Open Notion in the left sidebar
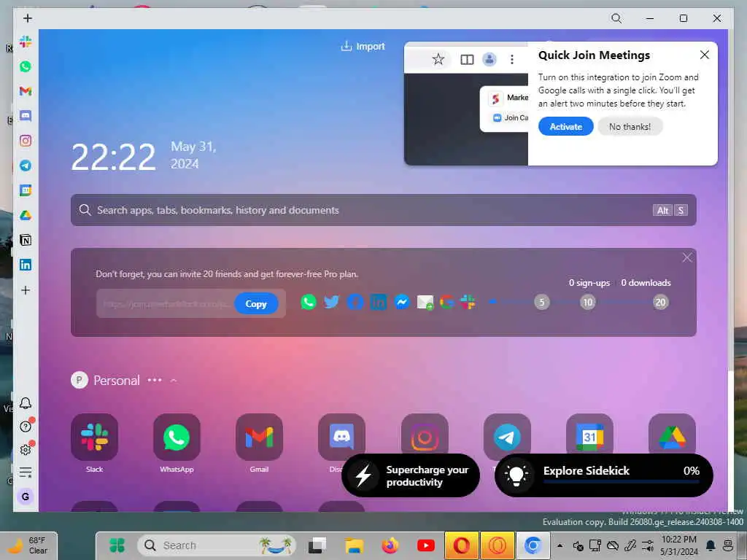 coord(26,240)
